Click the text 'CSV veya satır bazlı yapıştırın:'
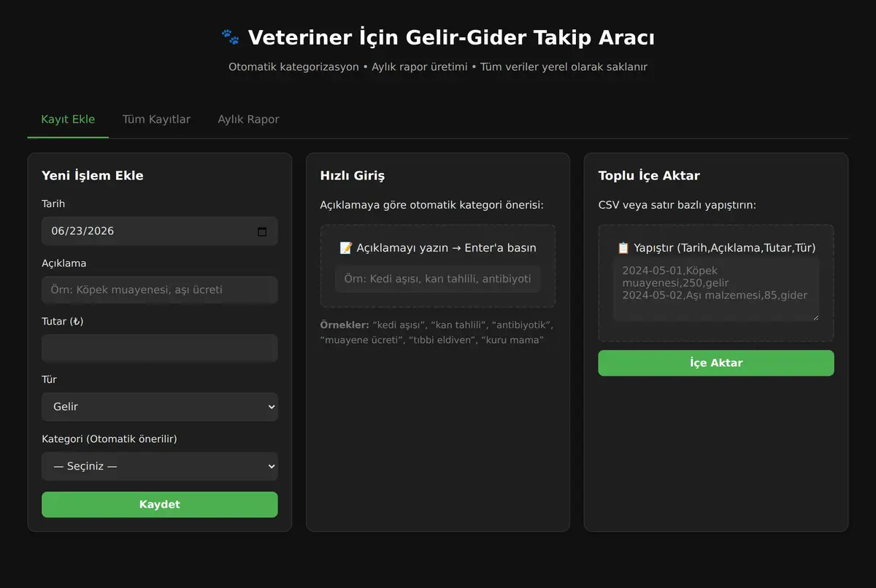The width and height of the screenshot is (876, 588). (x=677, y=205)
